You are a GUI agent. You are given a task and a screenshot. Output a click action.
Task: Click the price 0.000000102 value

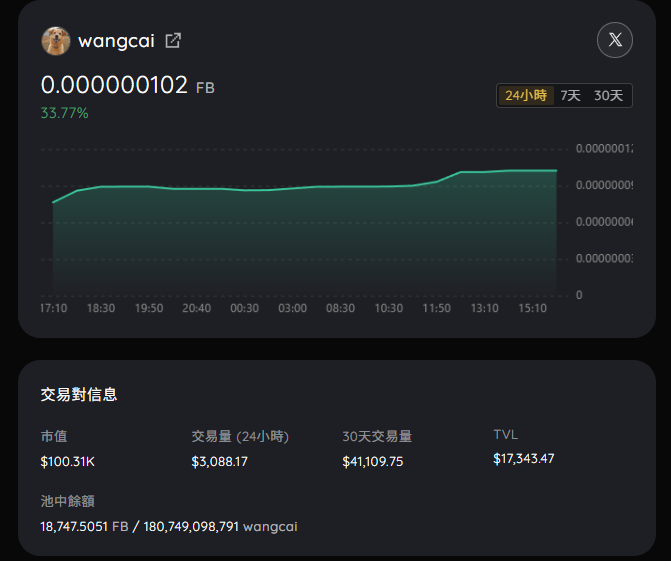[x=114, y=85]
